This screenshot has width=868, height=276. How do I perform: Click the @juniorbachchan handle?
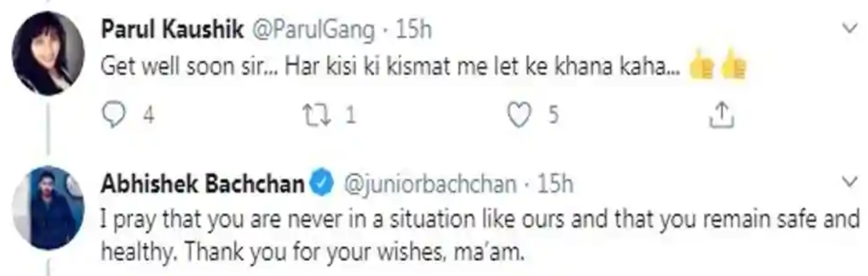point(430,186)
